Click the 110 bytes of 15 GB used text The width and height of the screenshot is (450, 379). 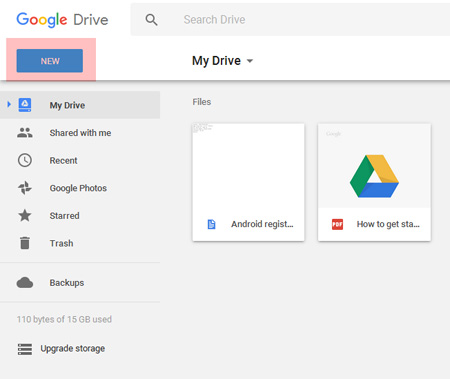coord(64,319)
